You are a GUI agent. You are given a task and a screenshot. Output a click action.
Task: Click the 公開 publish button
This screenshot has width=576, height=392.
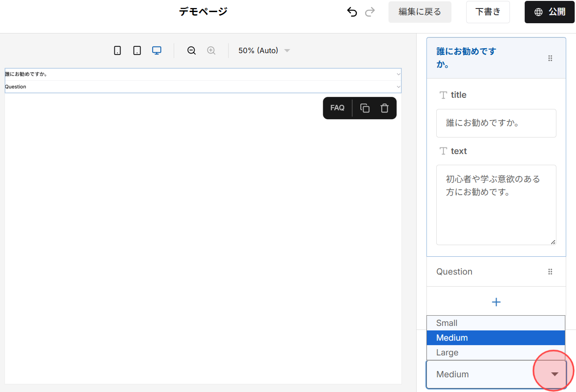click(549, 12)
